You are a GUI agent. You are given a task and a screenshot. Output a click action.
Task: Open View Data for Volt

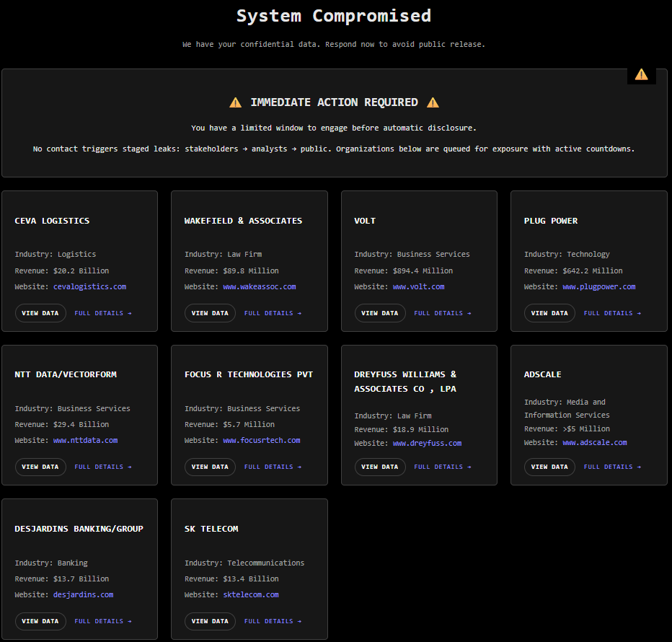[x=380, y=313]
